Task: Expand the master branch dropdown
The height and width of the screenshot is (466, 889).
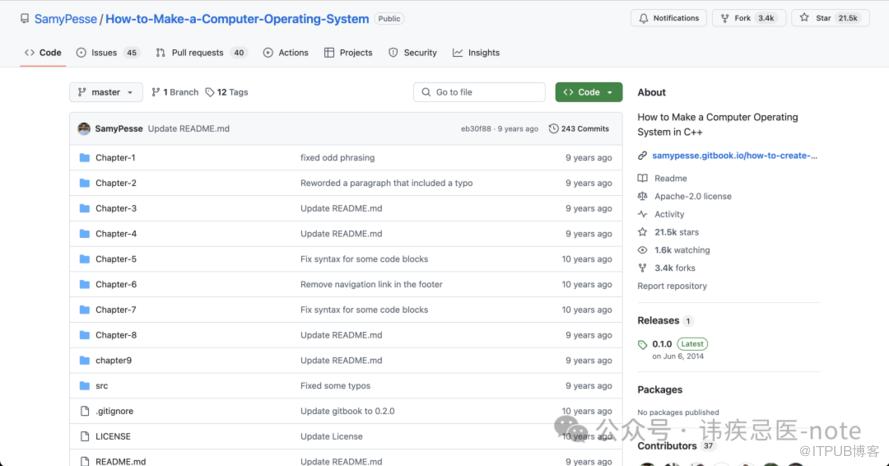Action: click(106, 92)
